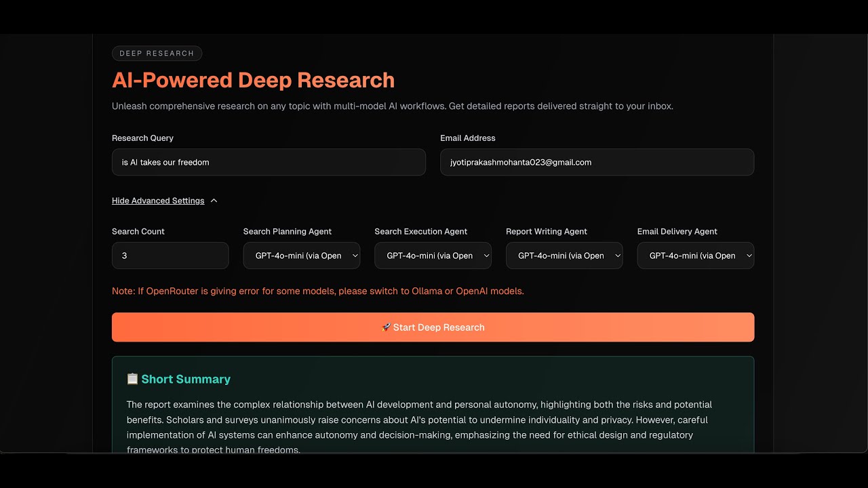The height and width of the screenshot is (488, 868).
Task: Click the DEEP RESEARCH badge
Action: tap(157, 54)
